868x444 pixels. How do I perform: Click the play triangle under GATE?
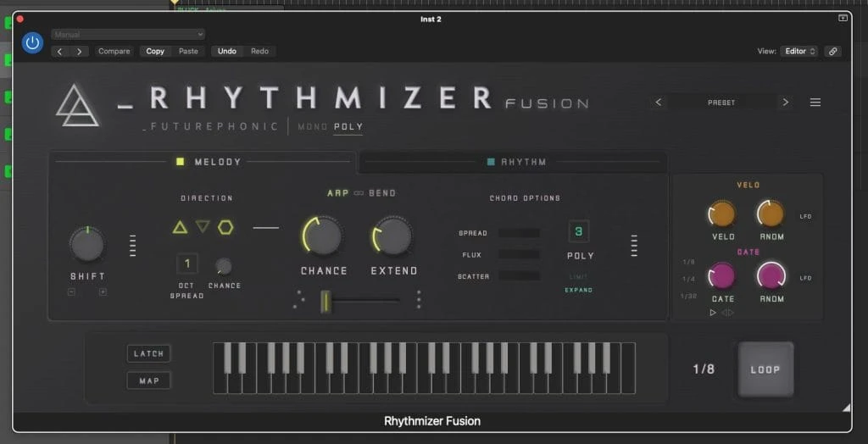click(713, 313)
